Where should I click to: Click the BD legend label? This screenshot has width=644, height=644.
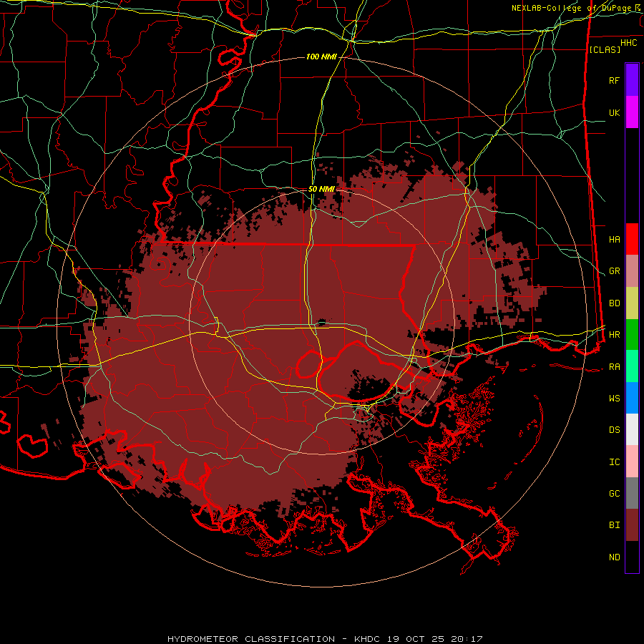click(614, 303)
